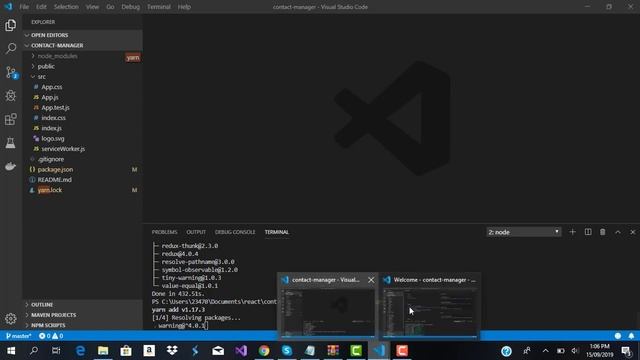Open Microsoft Edge from the taskbar

point(80,351)
